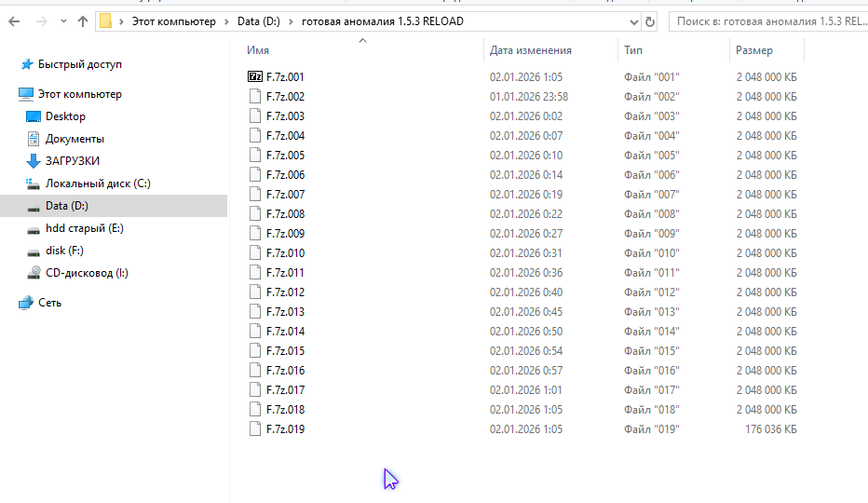Open 'Локальный диск (C:)' in navigation pane
Screen dimensions: 868x503
pyautogui.click(x=98, y=184)
